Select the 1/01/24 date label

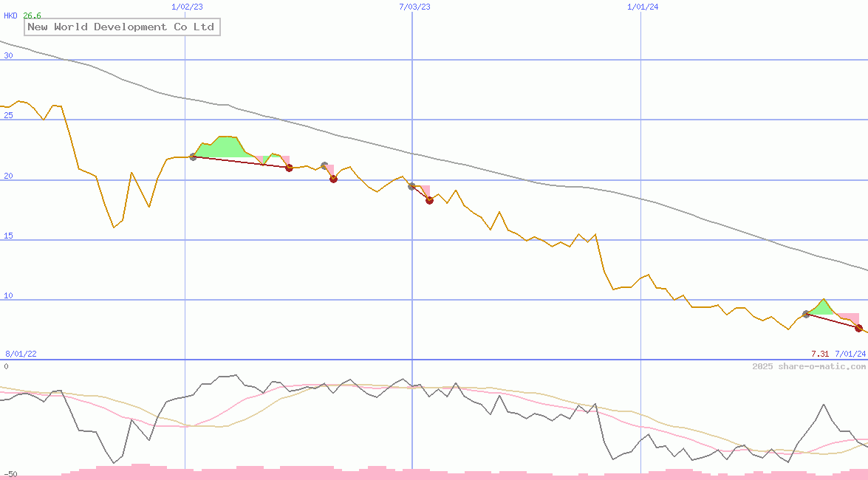point(643,7)
